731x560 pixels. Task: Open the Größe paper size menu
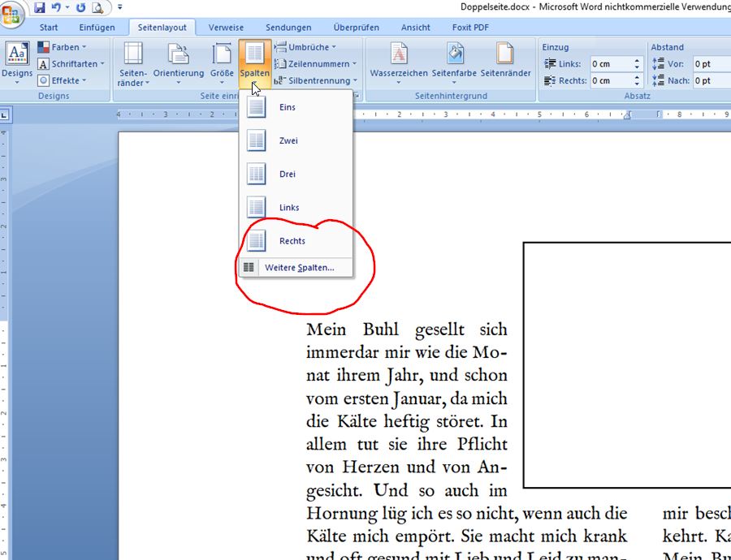coord(222,63)
